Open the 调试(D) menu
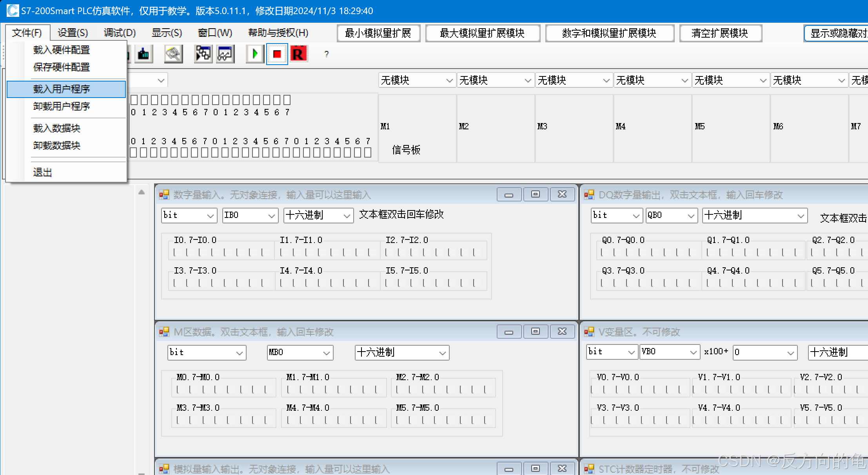The height and width of the screenshot is (475, 868). (x=120, y=33)
